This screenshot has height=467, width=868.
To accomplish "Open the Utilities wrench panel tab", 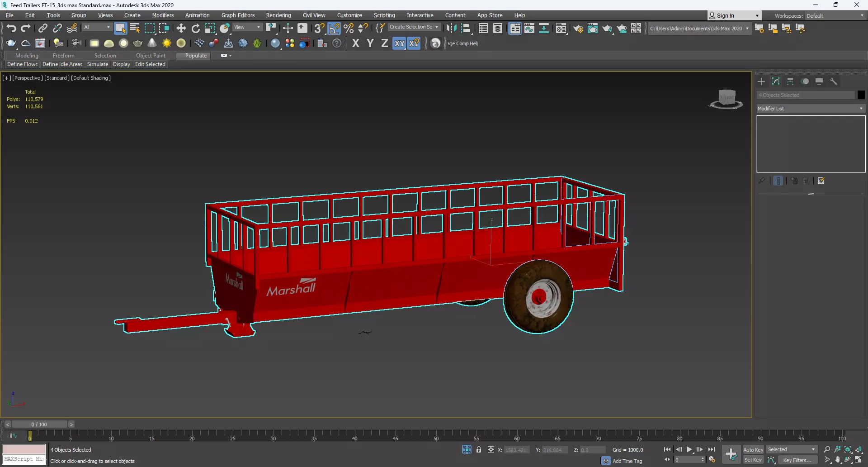I will [x=834, y=81].
